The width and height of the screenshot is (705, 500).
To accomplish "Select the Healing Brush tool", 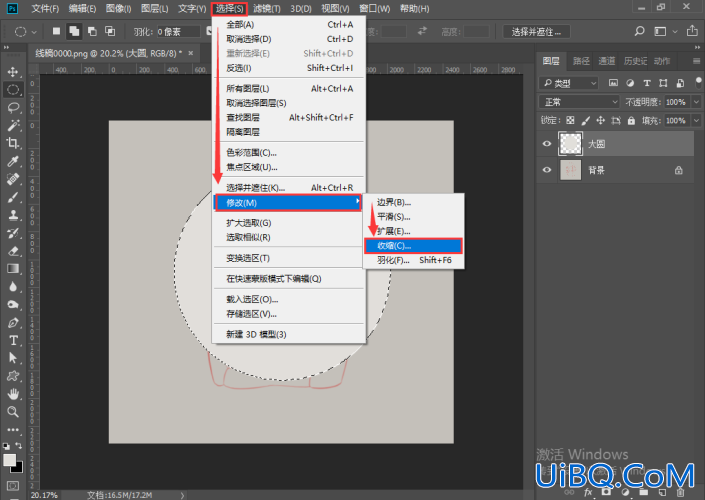I will [13, 179].
